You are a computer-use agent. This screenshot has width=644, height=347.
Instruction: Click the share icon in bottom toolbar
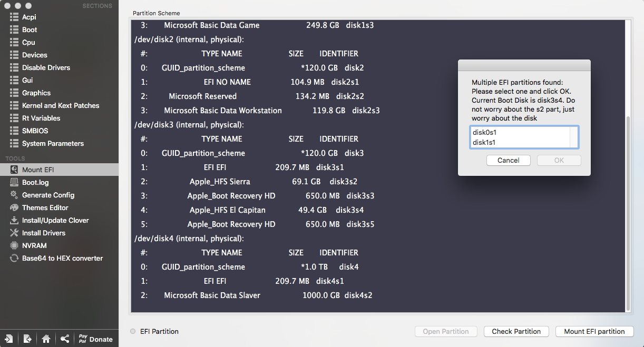pyautogui.click(x=64, y=339)
